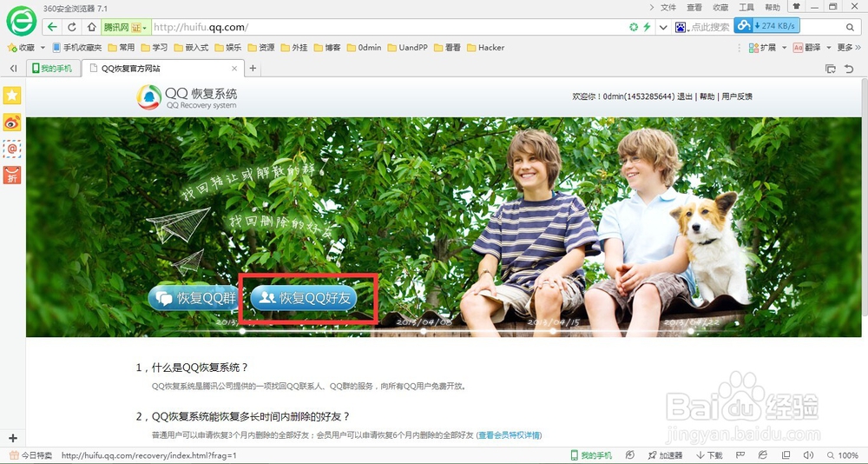
Task: Open the 0dmin bookmark folder
Action: [364, 48]
